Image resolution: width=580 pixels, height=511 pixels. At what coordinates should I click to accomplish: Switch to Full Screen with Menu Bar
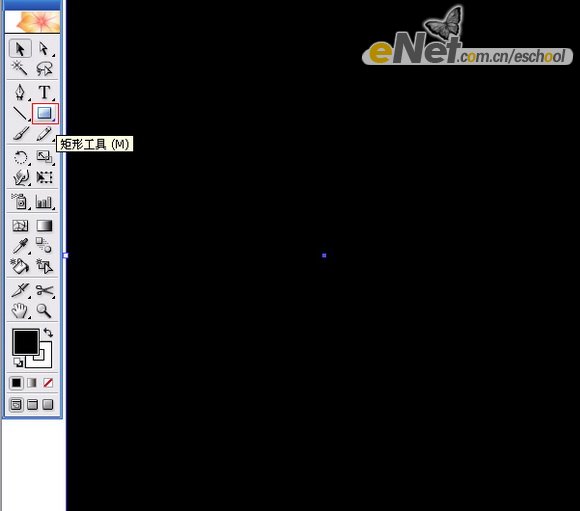[32, 404]
